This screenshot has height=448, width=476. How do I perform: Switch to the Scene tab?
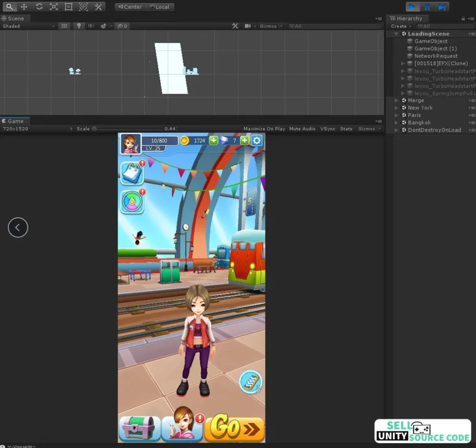pos(15,19)
